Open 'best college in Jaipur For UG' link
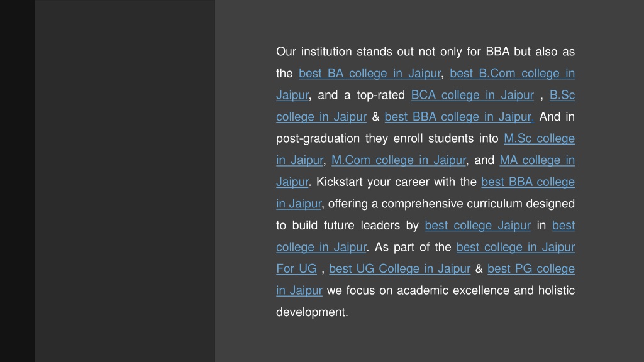The width and height of the screenshot is (644, 362). coord(516,248)
